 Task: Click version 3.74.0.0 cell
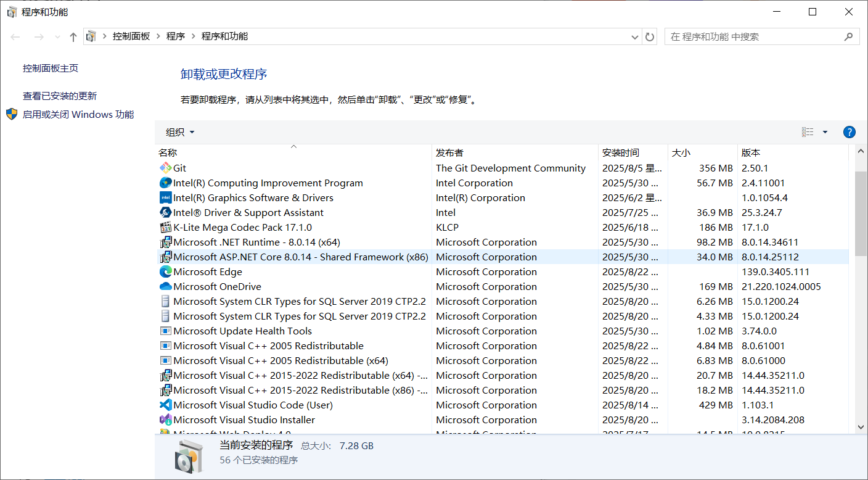point(761,331)
